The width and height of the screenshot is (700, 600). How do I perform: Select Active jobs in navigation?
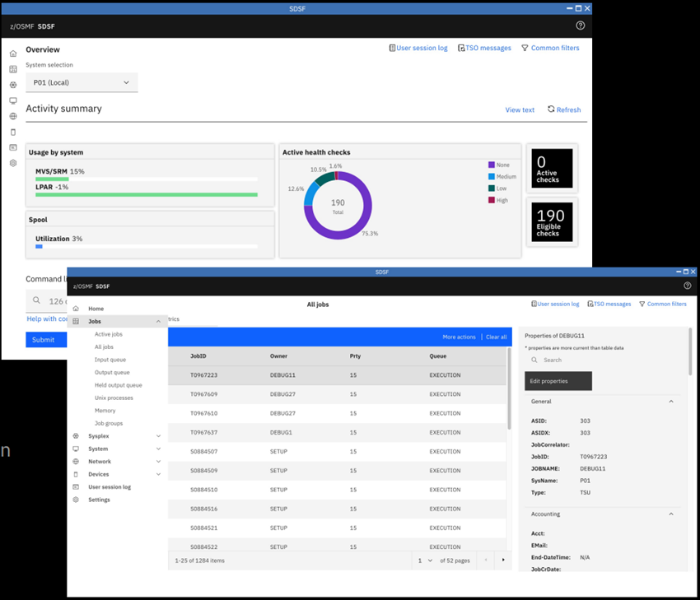coord(109,334)
